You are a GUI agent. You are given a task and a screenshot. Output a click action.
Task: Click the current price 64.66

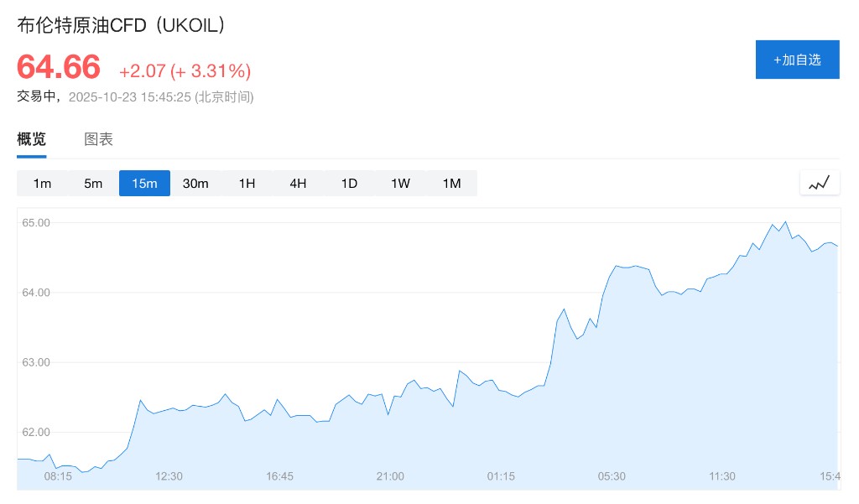[59, 66]
